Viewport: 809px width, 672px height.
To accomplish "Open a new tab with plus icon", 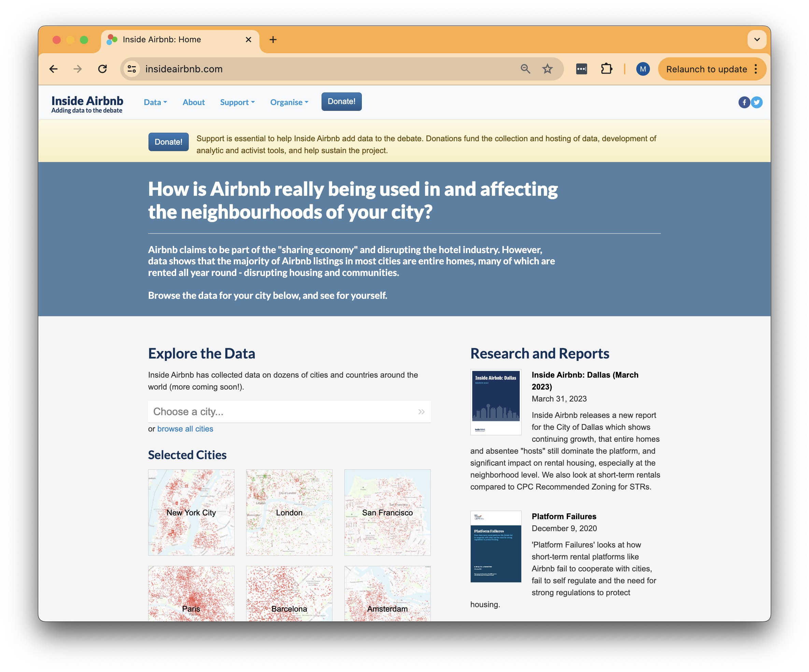I will pyautogui.click(x=273, y=40).
